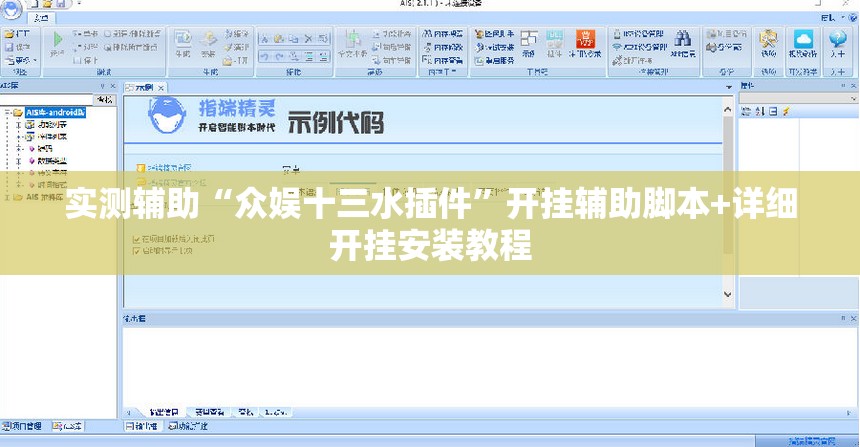Open the More dropdown in the first ribbon group
Screen dimensions: 860x447
click(x=22, y=60)
